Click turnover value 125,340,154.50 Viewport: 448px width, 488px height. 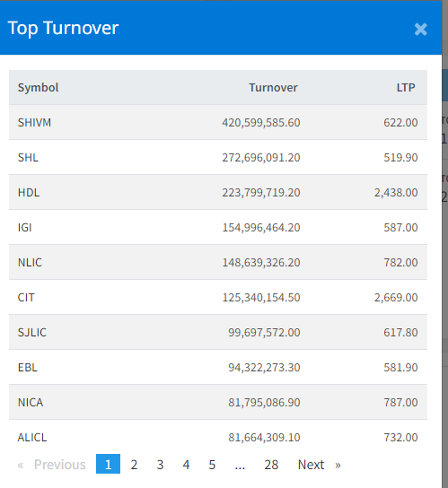261,298
